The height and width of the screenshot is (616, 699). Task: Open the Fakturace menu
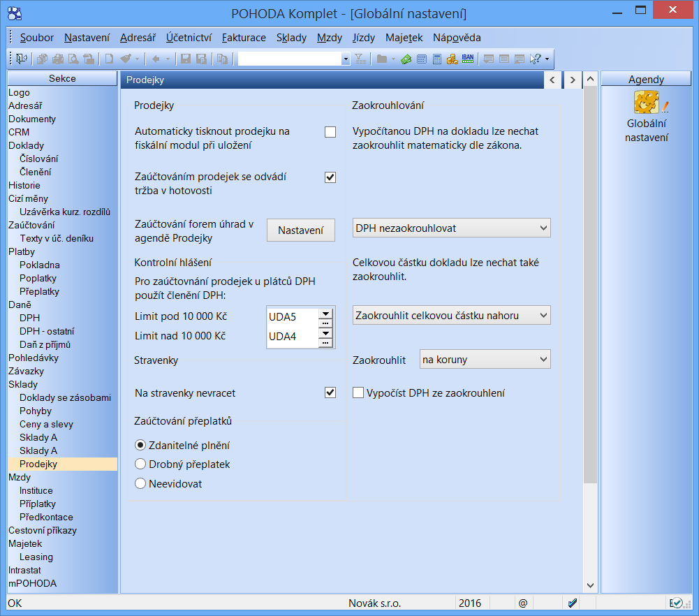[x=244, y=38]
